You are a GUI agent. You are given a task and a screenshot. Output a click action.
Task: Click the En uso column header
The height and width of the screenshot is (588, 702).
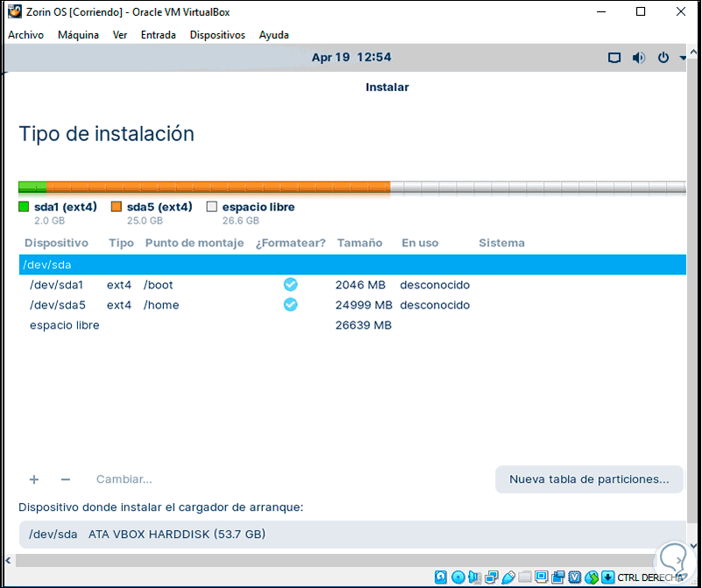coord(420,243)
